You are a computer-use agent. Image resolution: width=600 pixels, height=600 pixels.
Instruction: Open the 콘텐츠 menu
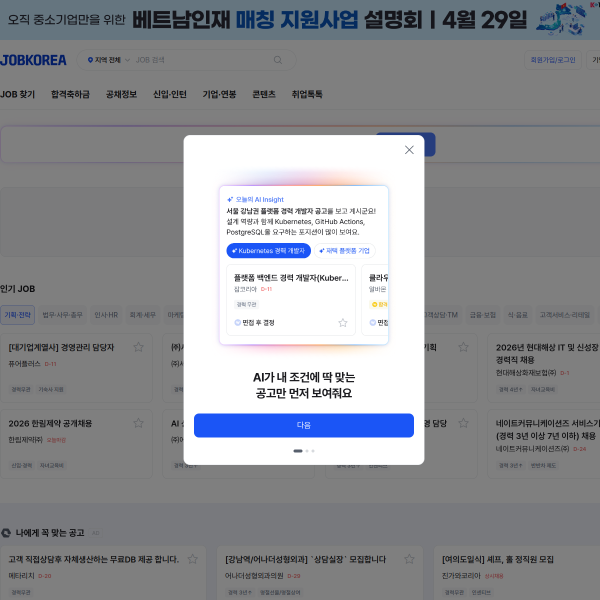(264, 94)
